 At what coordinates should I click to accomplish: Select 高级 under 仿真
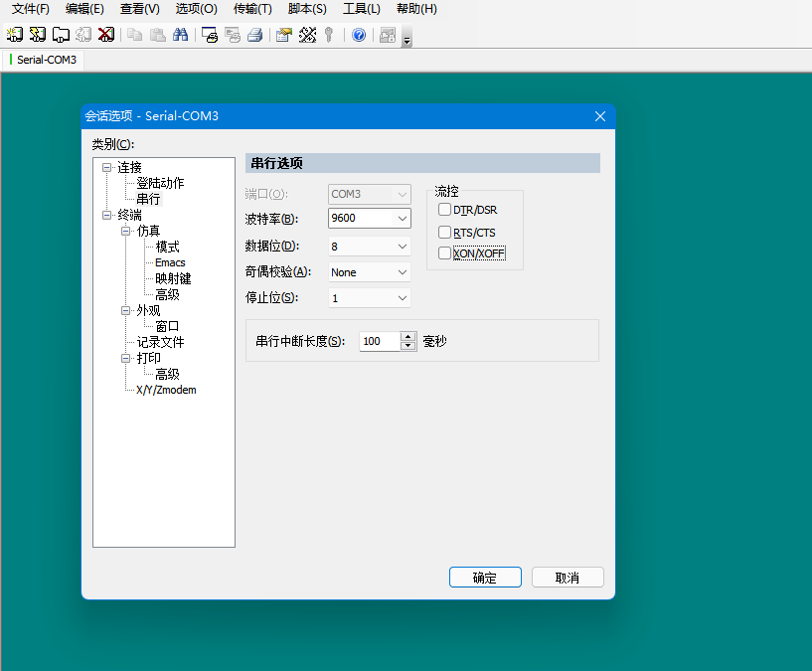click(167, 295)
